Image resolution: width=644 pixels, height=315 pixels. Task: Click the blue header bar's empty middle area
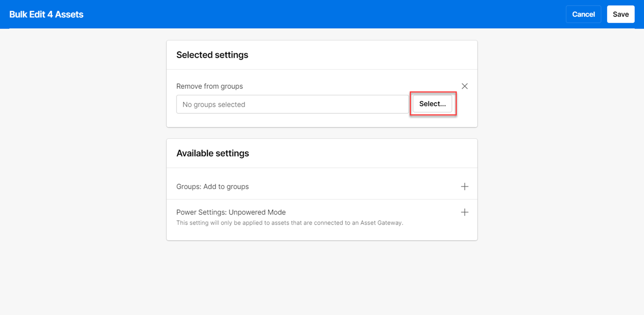pyautogui.click(x=321, y=14)
